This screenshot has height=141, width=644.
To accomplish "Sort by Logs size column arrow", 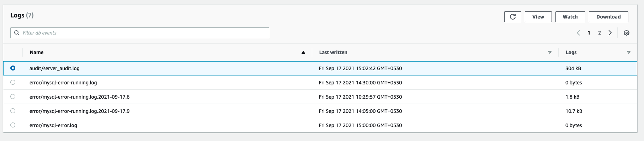I will point(629,52).
